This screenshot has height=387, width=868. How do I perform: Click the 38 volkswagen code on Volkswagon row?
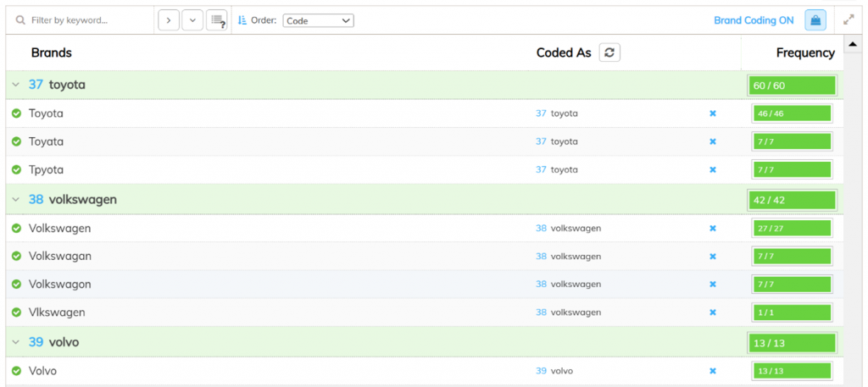click(568, 285)
